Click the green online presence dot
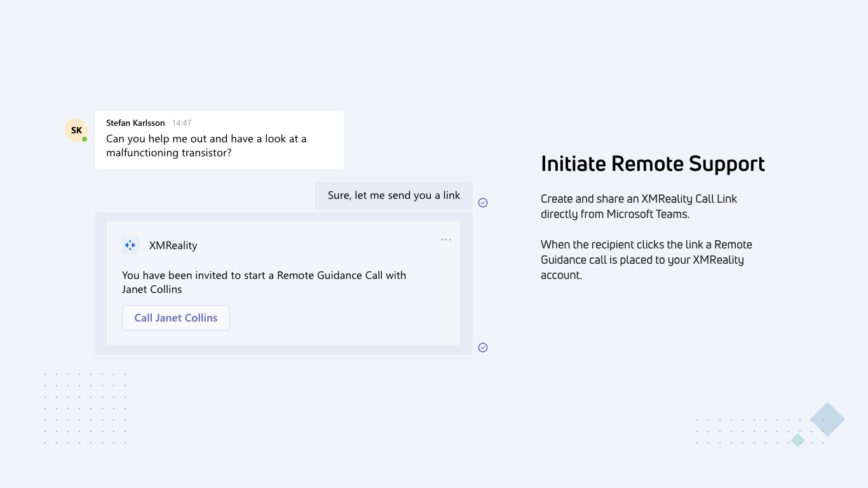Viewport: 868px width, 488px height. click(85, 139)
